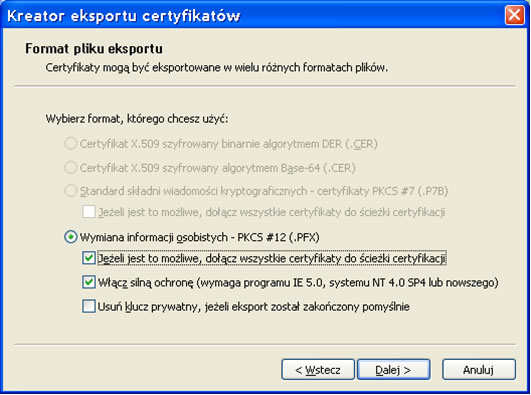Continue with the 'Dalej >' button
This screenshot has height=395, width=531.
(x=394, y=370)
